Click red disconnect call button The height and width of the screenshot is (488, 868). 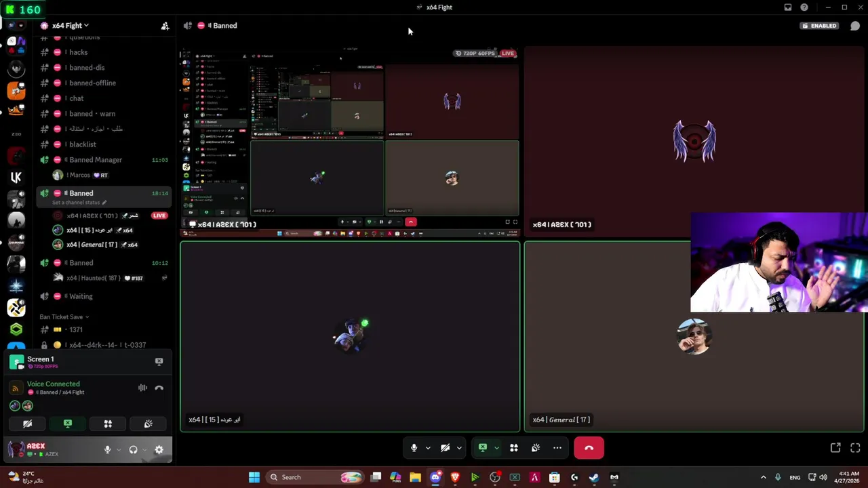589,448
